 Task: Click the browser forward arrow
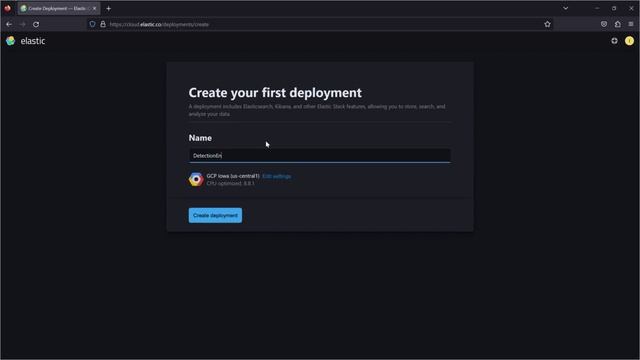coord(22,24)
